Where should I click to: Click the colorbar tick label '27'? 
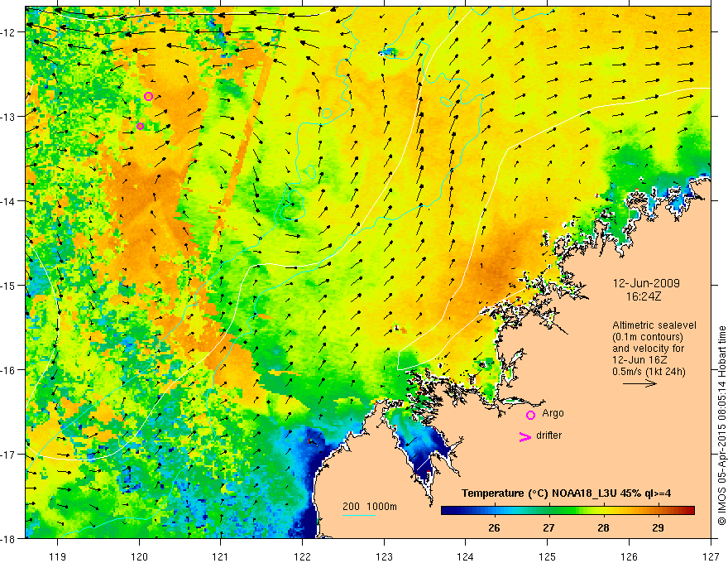click(548, 528)
